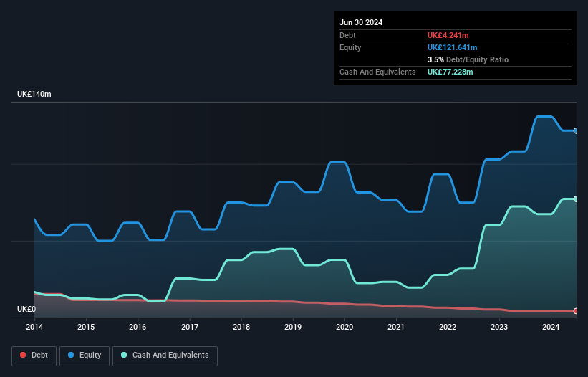The height and width of the screenshot is (377, 588).
Task: Click the 2019 x-axis label
Action: (293, 327)
